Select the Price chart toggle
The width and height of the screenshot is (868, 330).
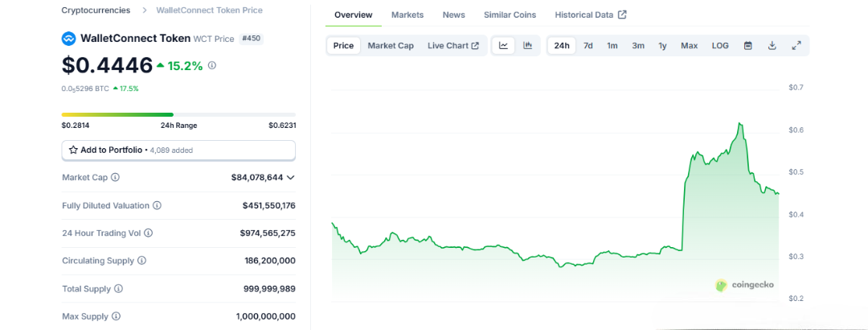point(343,46)
